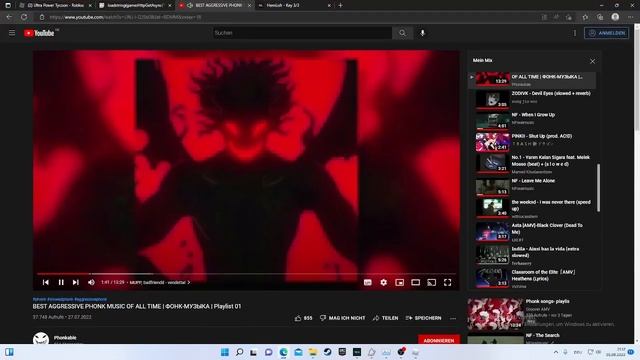
Task: Play Asta [AMV] Black Clover video
Action: tap(532, 232)
